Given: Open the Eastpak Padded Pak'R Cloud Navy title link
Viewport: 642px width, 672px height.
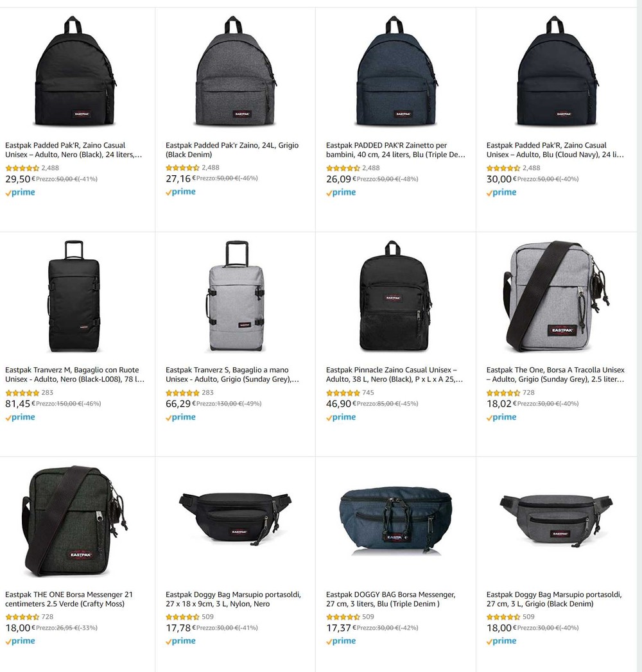Looking at the screenshot, I should pyautogui.click(x=555, y=150).
